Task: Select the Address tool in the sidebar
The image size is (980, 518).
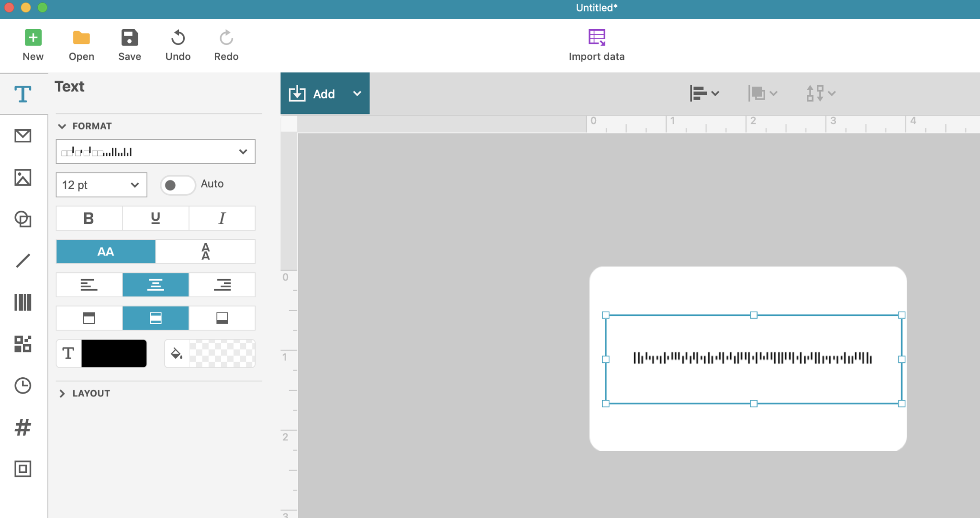Action: (22, 135)
